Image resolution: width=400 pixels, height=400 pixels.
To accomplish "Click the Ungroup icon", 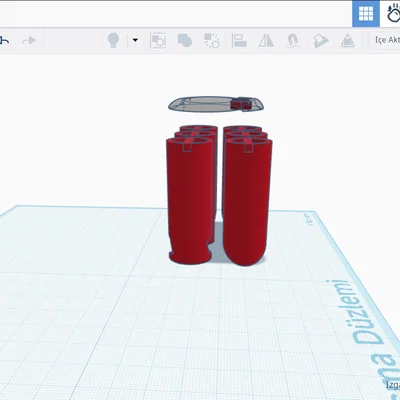I will coord(212,41).
